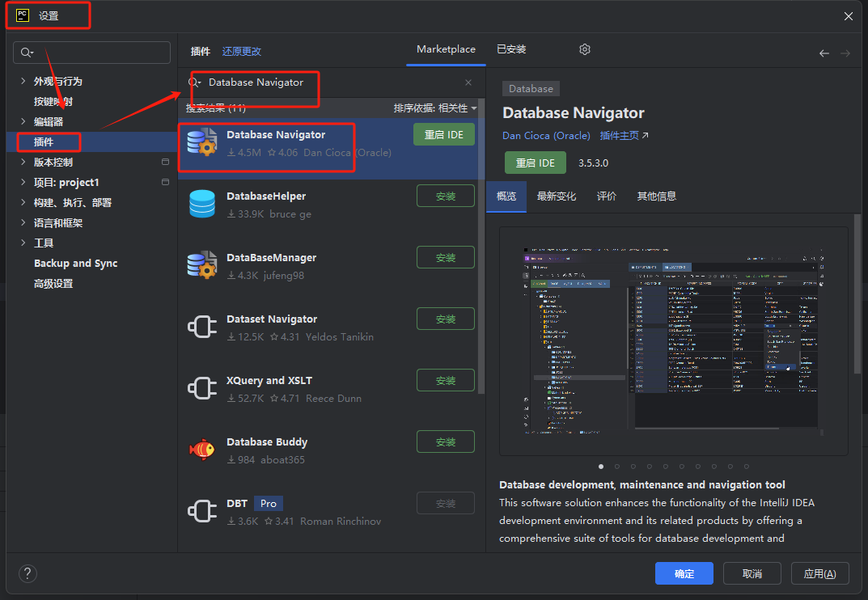Click project-level icon beside 版本控制
This screenshot has height=600, width=868.
[x=165, y=162]
